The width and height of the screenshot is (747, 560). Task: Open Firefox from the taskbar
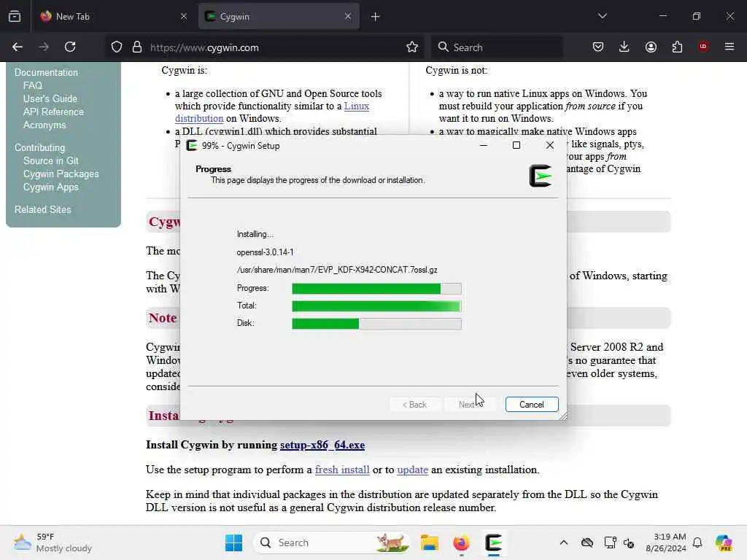(x=461, y=542)
